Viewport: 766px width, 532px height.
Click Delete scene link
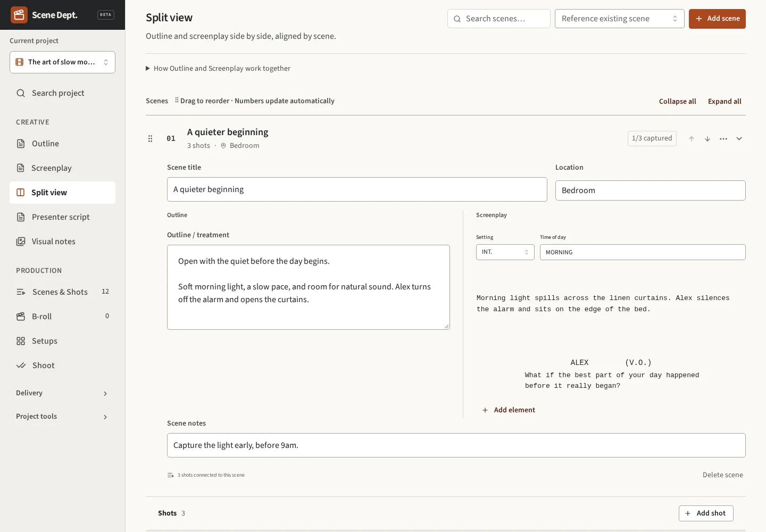pyautogui.click(x=722, y=475)
